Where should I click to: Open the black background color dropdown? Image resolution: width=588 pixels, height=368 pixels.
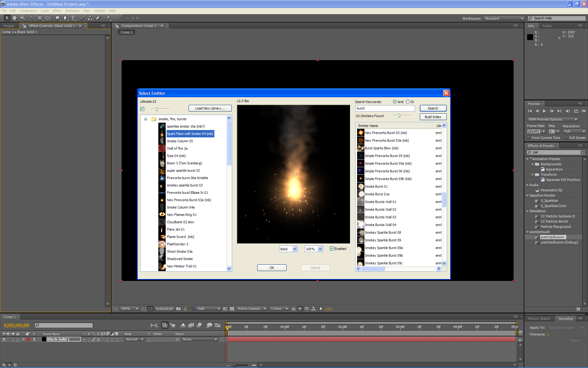coord(295,249)
